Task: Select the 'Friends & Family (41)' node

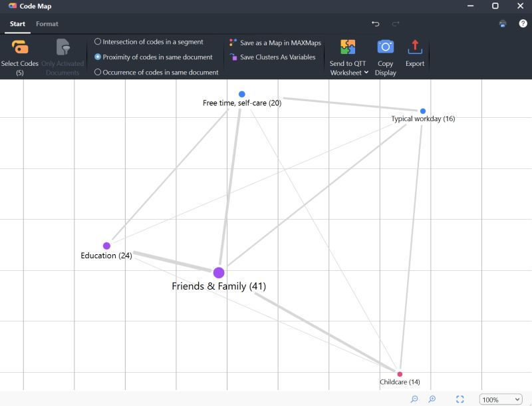Action: (218, 272)
